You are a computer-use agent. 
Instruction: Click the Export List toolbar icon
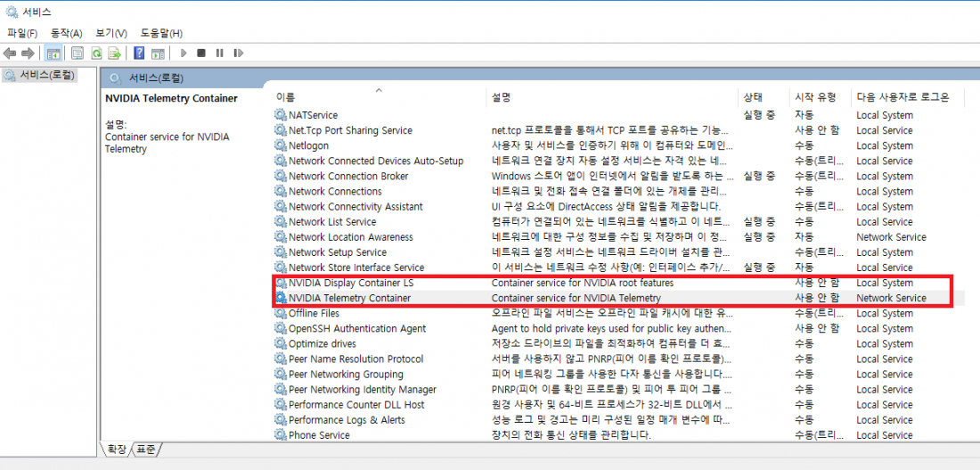point(114,54)
